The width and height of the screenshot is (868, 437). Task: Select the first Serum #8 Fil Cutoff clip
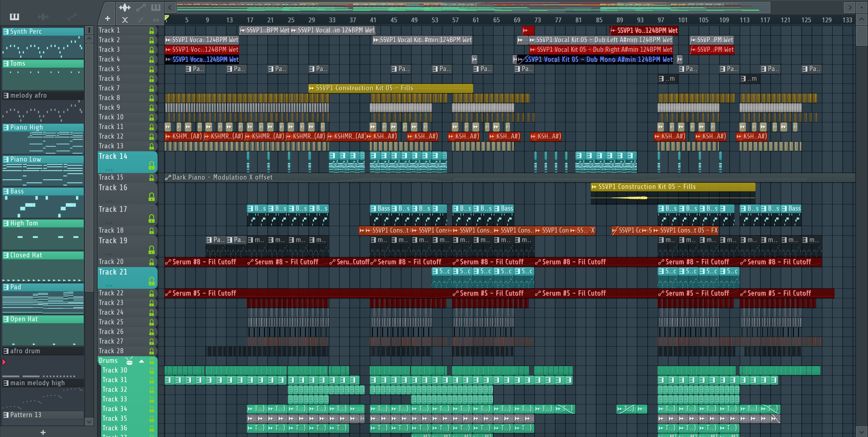tap(205, 262)
